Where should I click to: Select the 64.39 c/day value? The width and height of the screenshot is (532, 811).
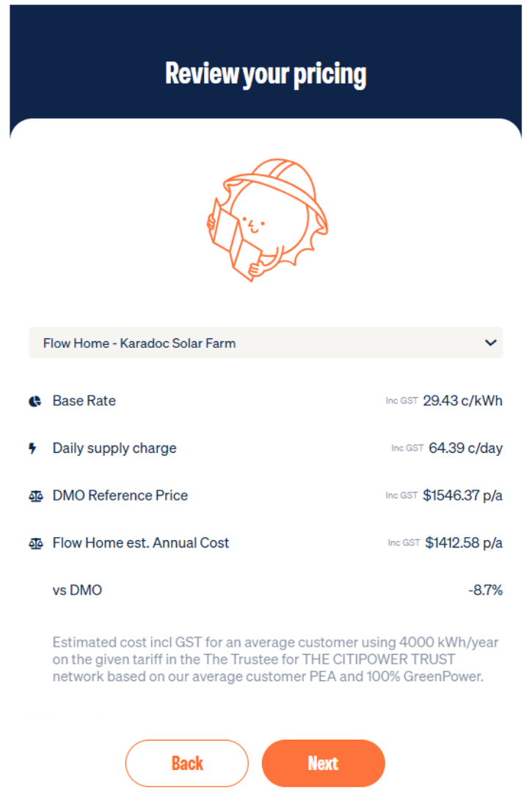(x=465, y=448)
